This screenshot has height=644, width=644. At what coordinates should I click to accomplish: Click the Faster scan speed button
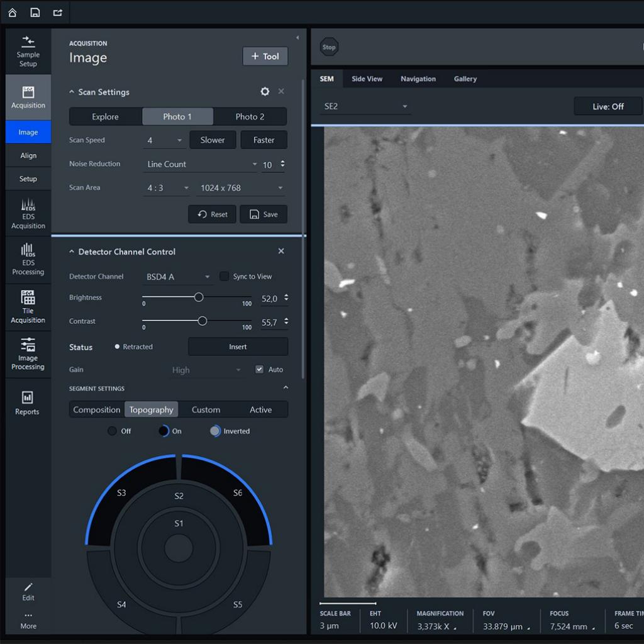pyautogui.click(x=264, y=140)
